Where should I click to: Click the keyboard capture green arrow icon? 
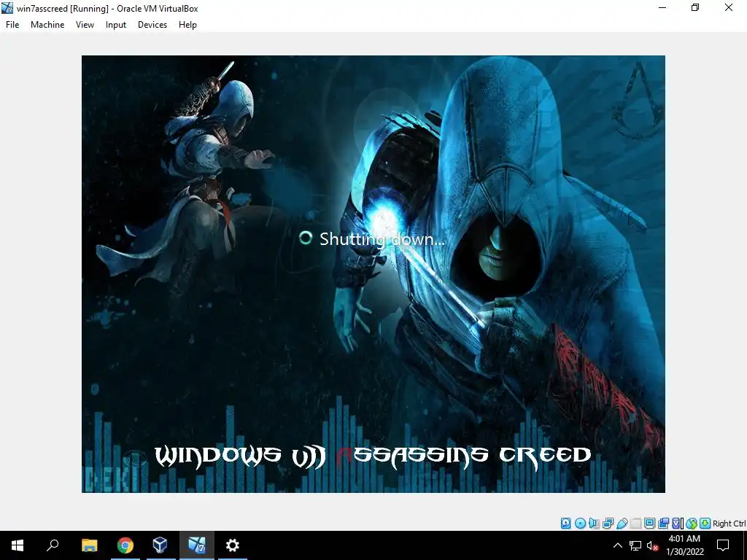(705, 524)
